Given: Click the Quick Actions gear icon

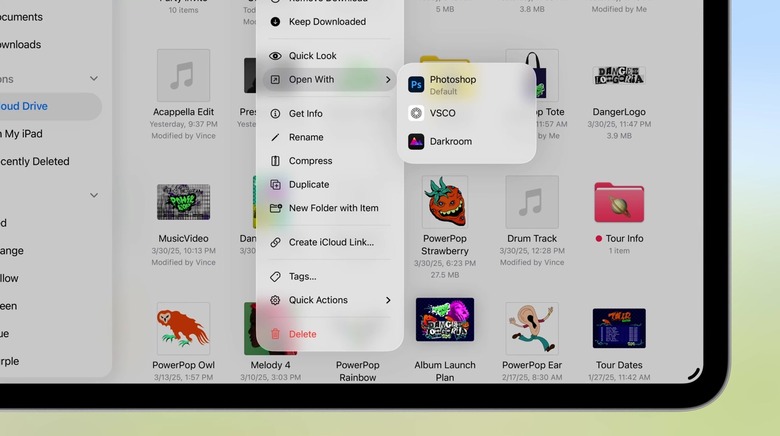Looking at the screenshot, I should pyautogui.click(x=275, y=300).
